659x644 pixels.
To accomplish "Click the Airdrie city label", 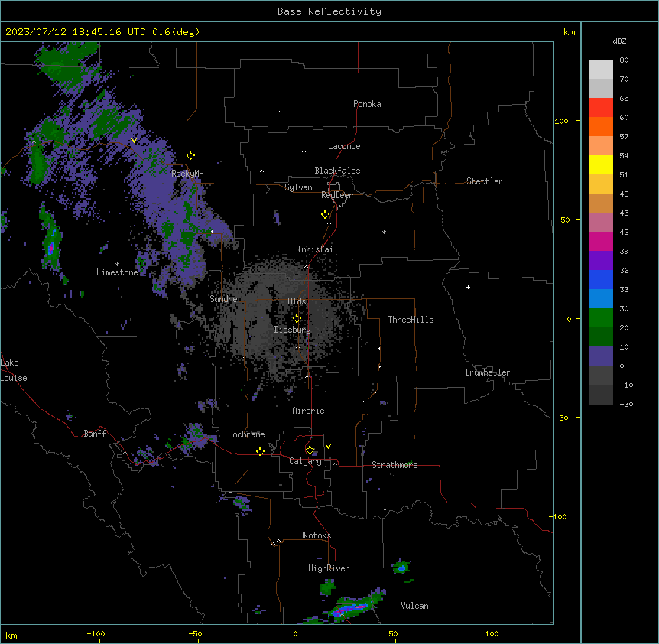I will [308, 411].
